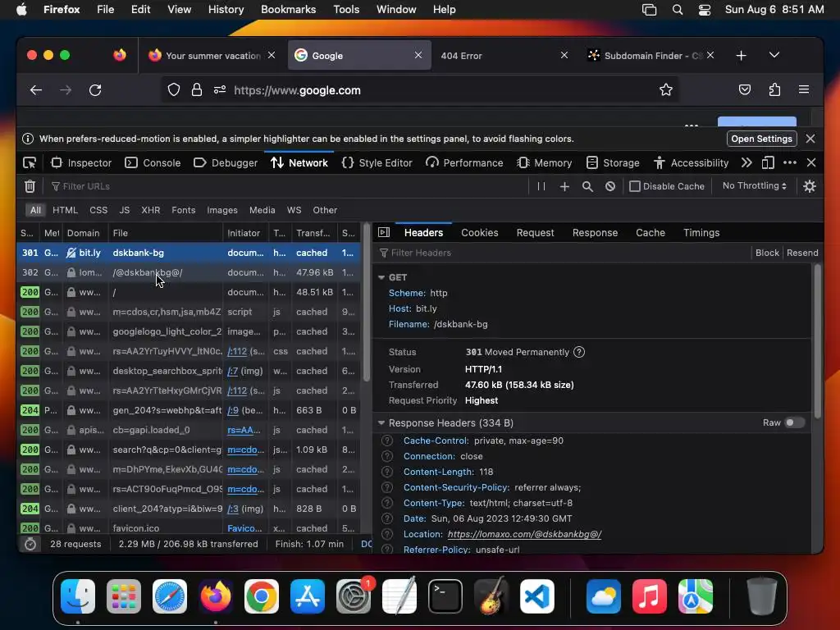Viewport: 840px width, 630px height.
Task: Open the Style Editor tab
Action: click(377, 163)
